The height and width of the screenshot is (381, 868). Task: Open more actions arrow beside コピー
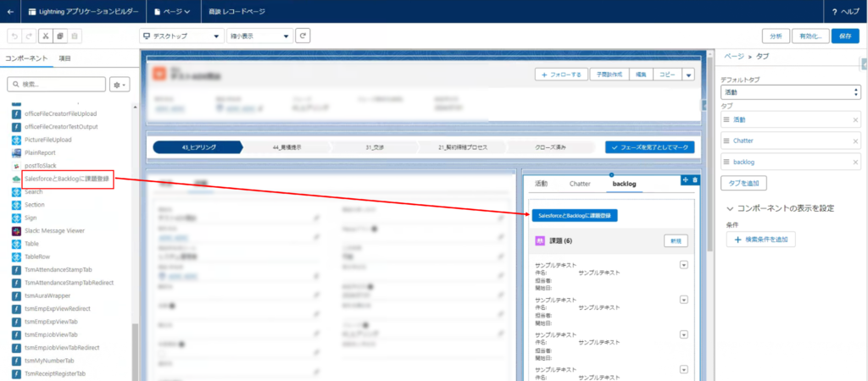tap(688, 75)
